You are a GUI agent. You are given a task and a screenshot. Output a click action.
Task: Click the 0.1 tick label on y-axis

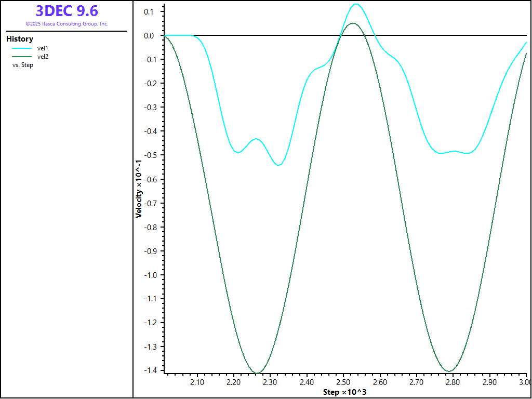(x=149, y=11)
